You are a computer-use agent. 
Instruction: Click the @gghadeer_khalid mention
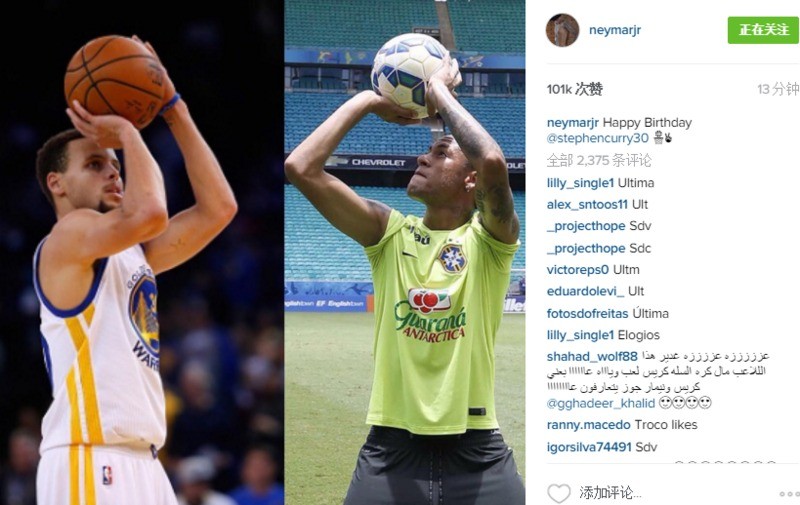coord(601,403)
